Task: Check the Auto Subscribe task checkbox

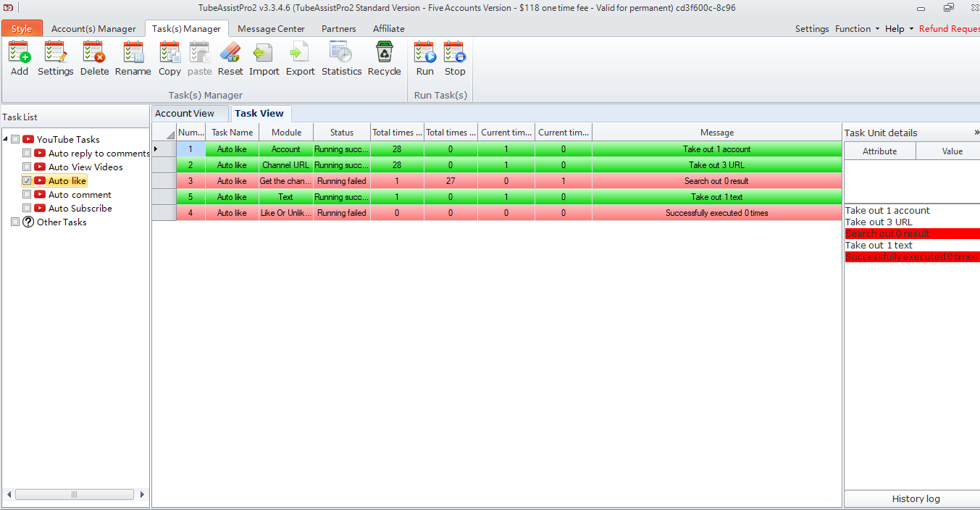Action: pos(27,209)
